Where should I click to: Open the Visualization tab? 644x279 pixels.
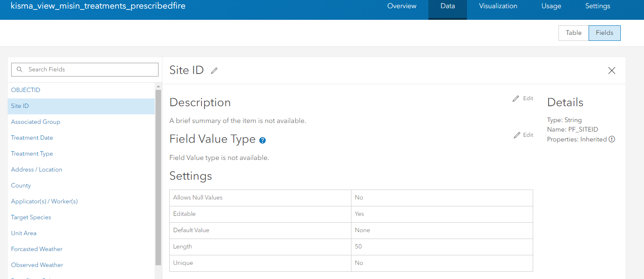point(498,6)
